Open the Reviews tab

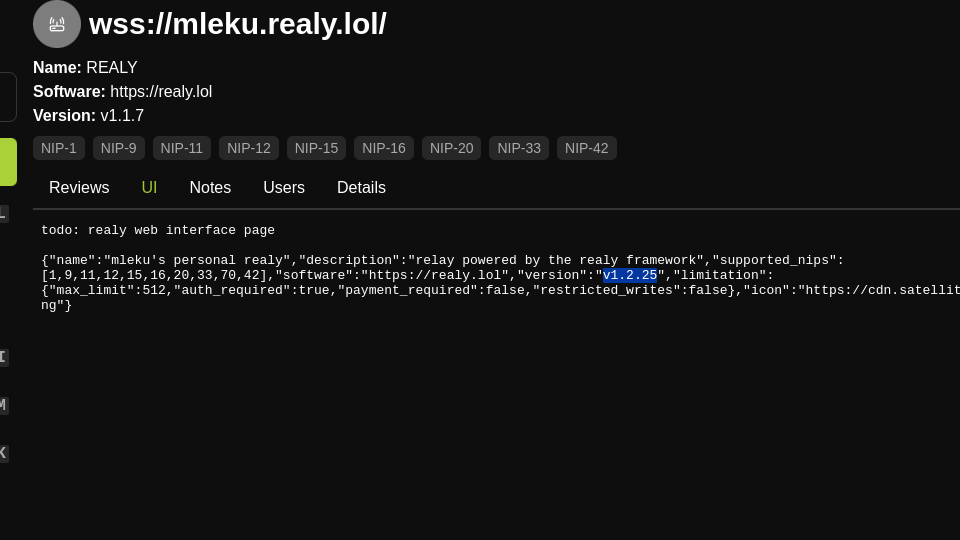click(79, 187)
